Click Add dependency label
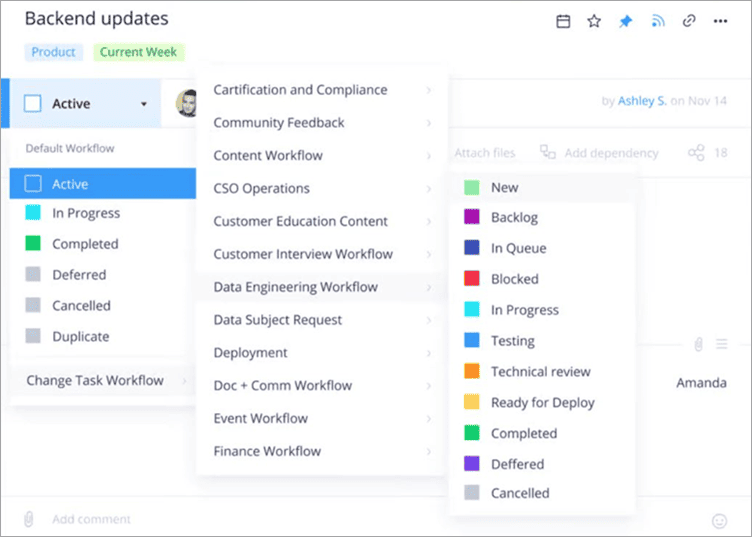Image resolution: width=752 pixels, height=537 pixels. click(x=611, y=153)
